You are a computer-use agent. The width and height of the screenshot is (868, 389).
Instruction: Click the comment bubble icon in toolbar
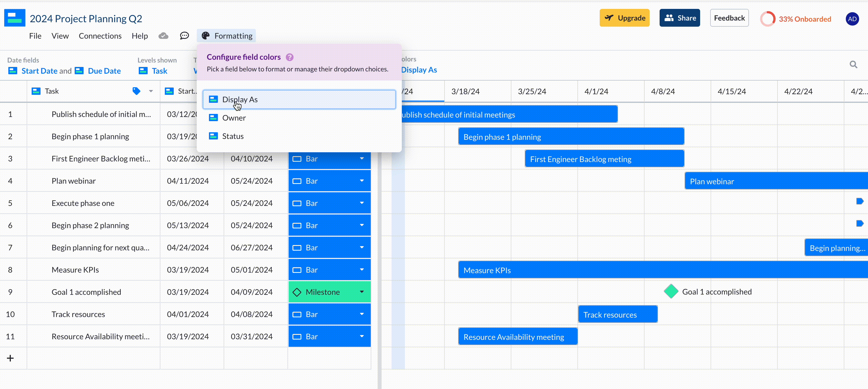point(184,35)
